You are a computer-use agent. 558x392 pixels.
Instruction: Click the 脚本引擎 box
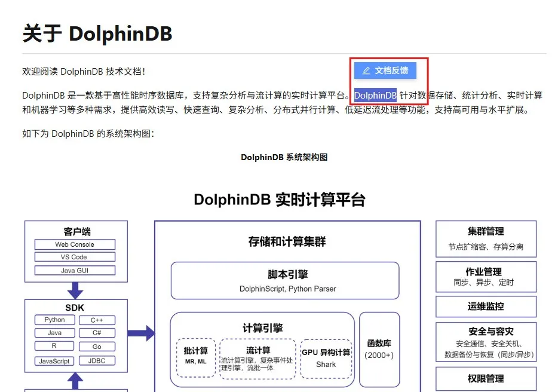pos(285,281)
